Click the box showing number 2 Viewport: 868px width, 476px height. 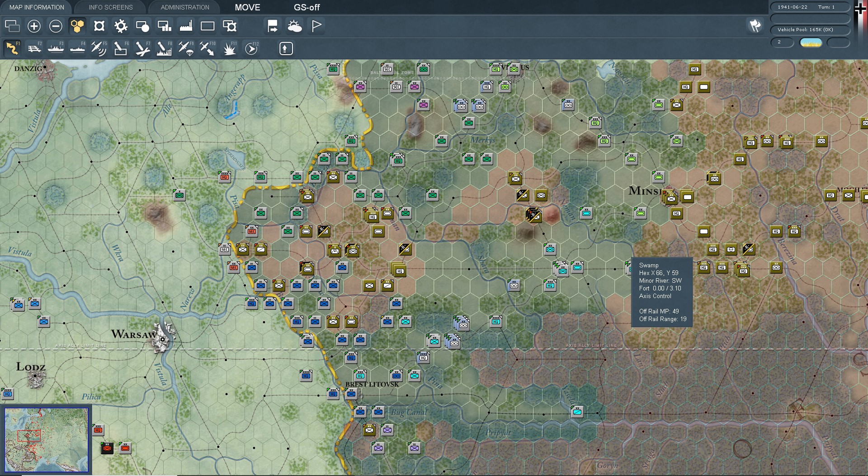[782, 42]
